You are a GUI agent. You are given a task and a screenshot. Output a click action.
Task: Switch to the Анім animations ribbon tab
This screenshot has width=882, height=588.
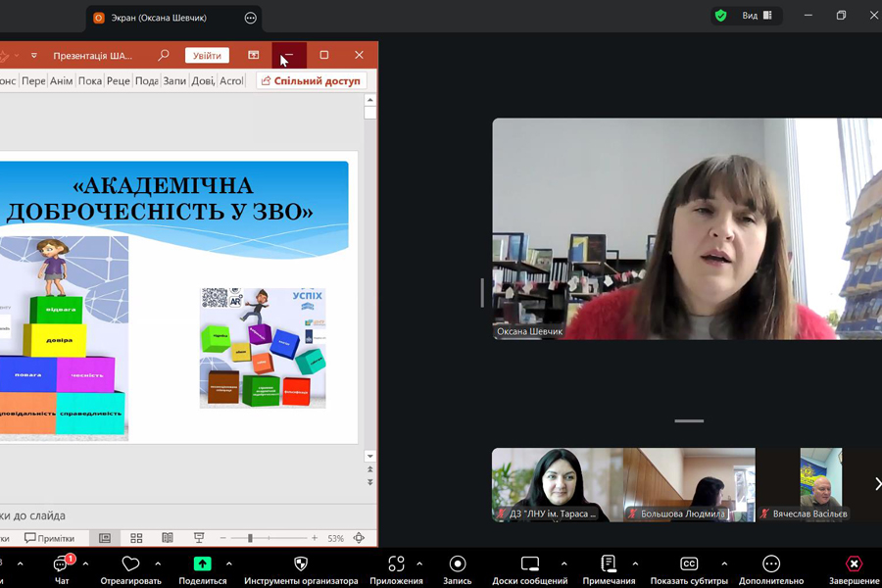61,81
